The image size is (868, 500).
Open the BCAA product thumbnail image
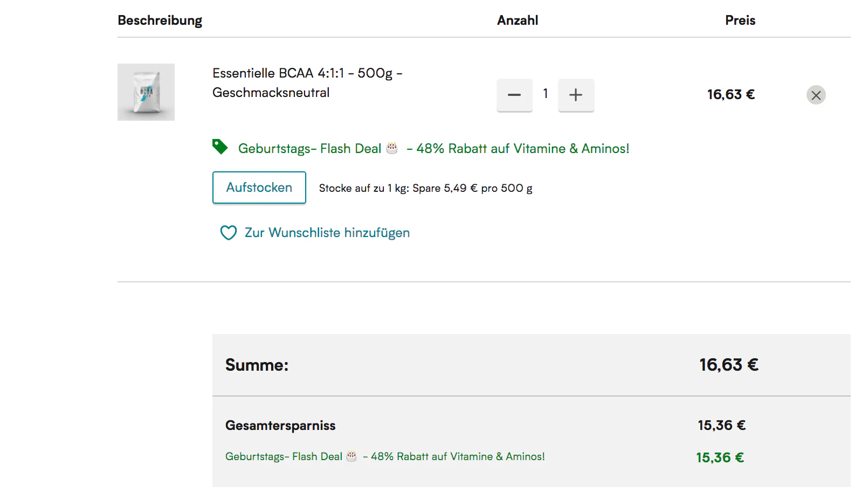tap(146, 92)
